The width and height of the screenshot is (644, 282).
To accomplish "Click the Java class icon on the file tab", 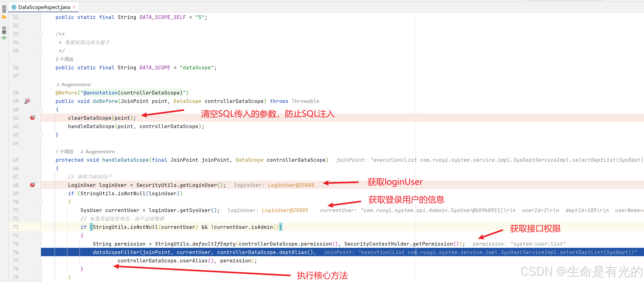I will click(x=14, y=7).
